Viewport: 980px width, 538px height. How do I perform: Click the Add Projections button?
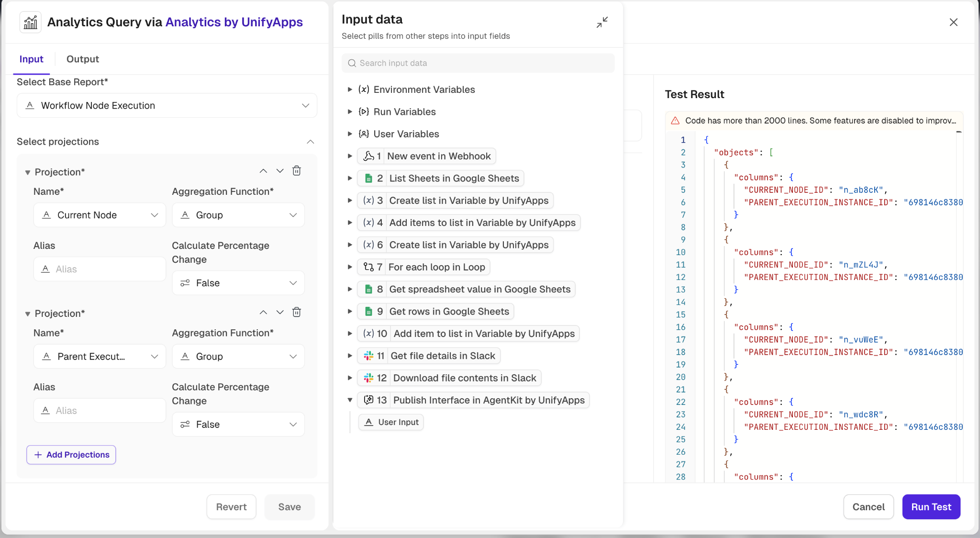[71, 455]
